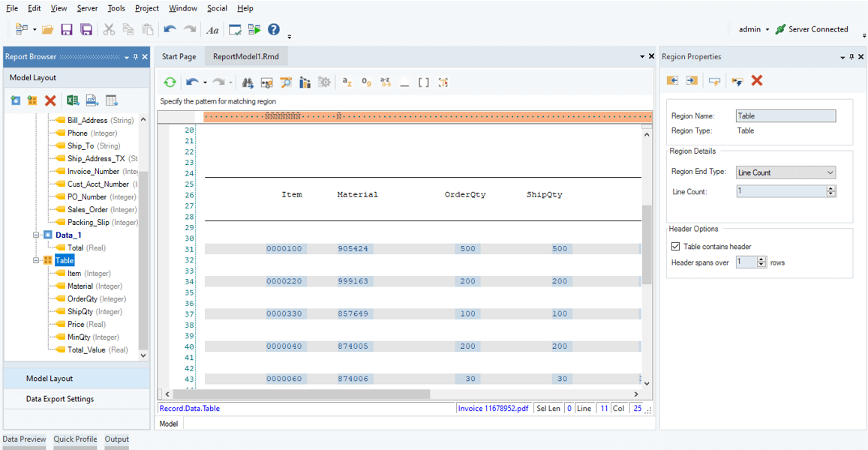Open the Tools menu
This screenshot has height=450, width=868.
tap(116, 8)
